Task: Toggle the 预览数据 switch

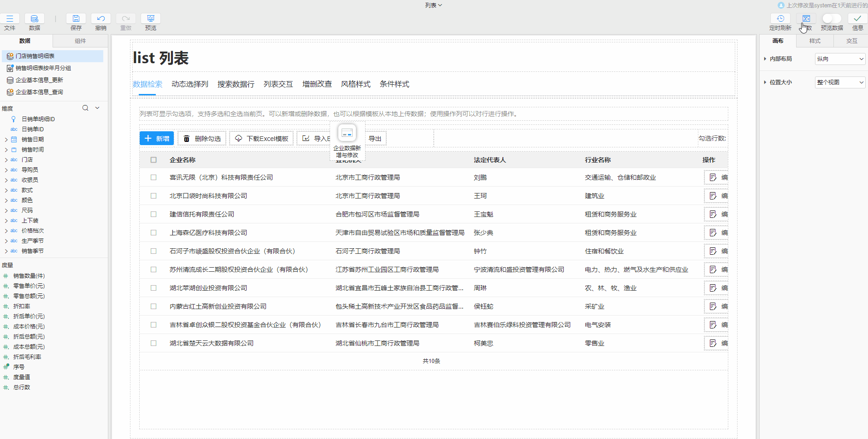Action: 832,18
